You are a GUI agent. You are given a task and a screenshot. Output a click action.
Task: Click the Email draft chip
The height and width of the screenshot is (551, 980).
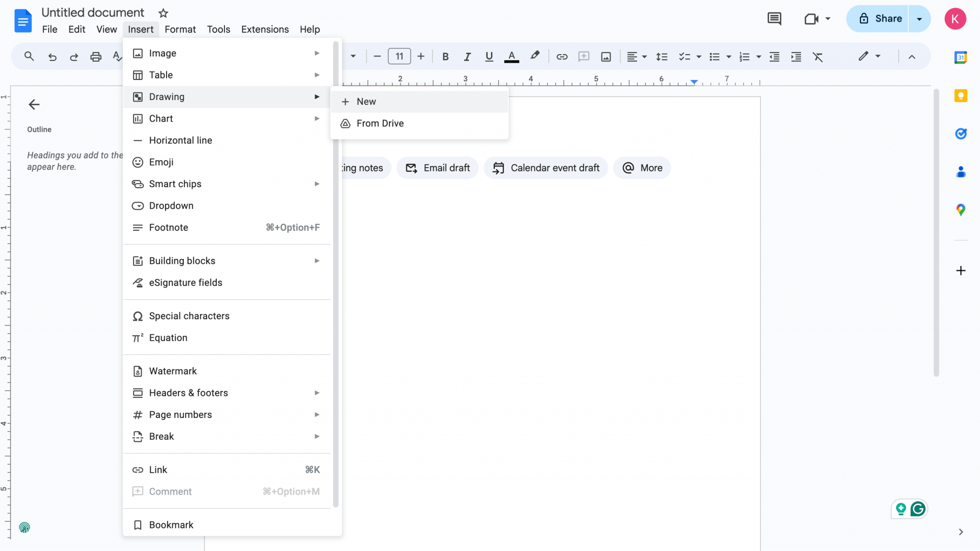click(x=437, y=168)
